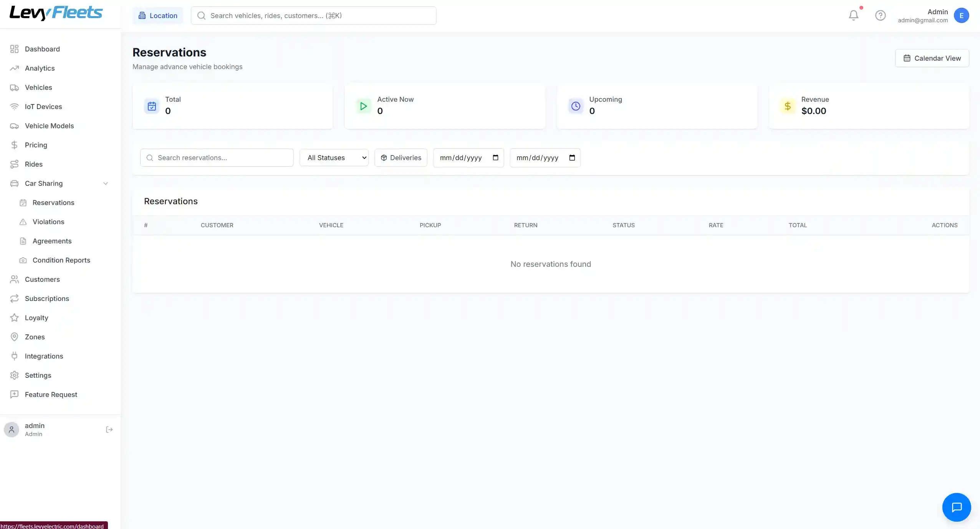The image size is (980, 529).
Task: Open the notifications bell
Action: pos(854,15)
